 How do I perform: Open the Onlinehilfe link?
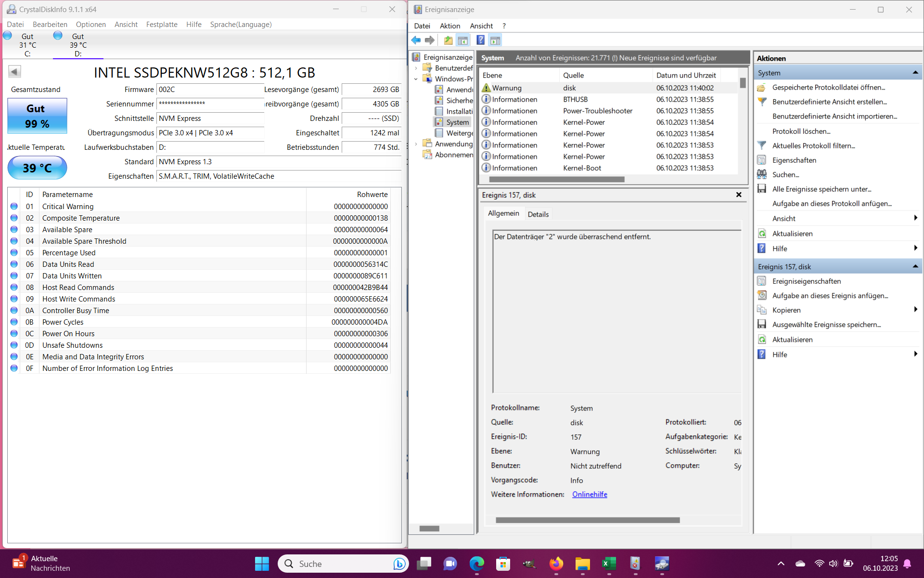pyautogui.click(x=589, y=494)
